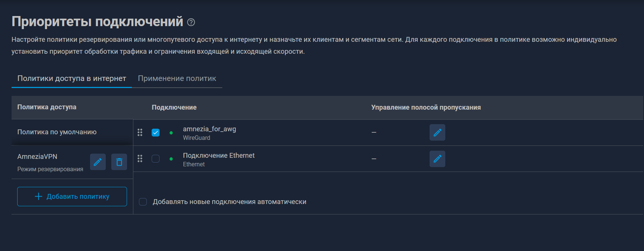Screen dimensions: 644x251
Task: Edit bandwidth for Подключение Ethernet connection
Action: click(437, 159)
